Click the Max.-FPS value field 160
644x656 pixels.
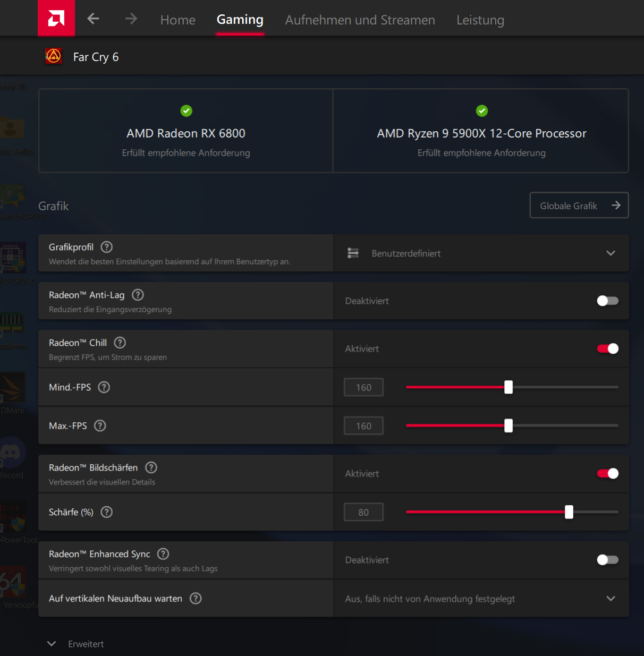(363, 425)
